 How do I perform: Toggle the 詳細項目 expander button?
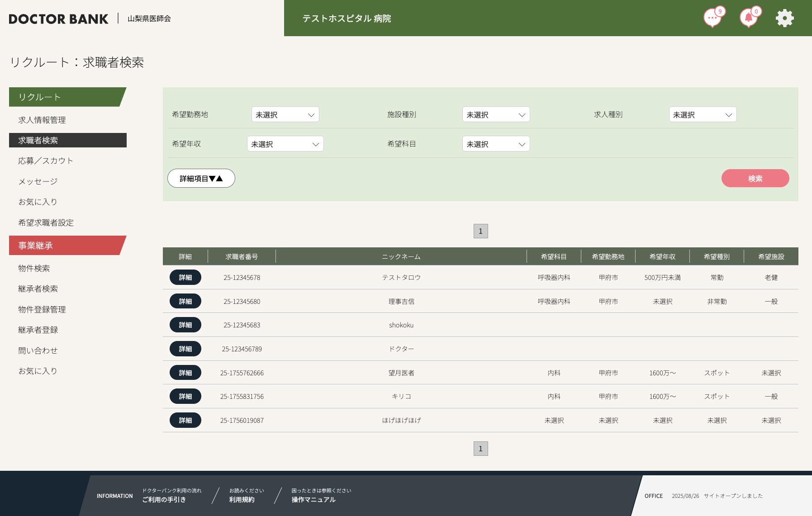pyautogui.click(x=201, y=178)
